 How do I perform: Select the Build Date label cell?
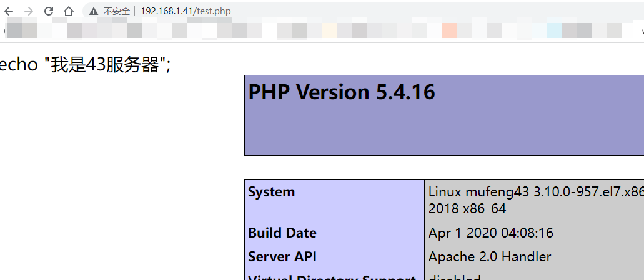(x=334, y=233)
